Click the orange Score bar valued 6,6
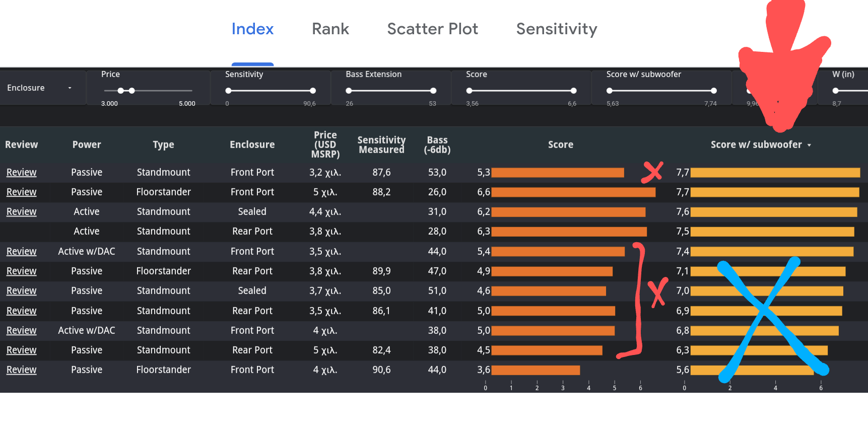Image resolution: width=868 pixels, height=429 pixels. pyautogui.click(x=573, y=192)
